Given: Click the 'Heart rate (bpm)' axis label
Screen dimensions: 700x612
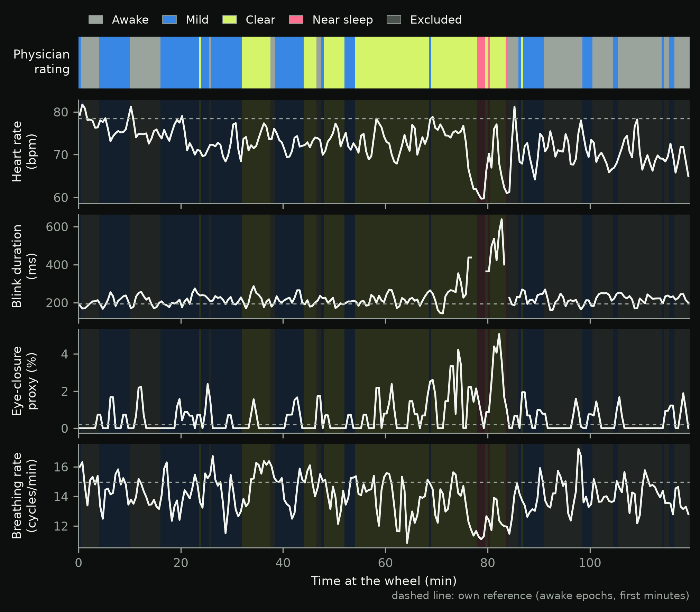Looking at the screenshot, I should (x=24, y=151).
